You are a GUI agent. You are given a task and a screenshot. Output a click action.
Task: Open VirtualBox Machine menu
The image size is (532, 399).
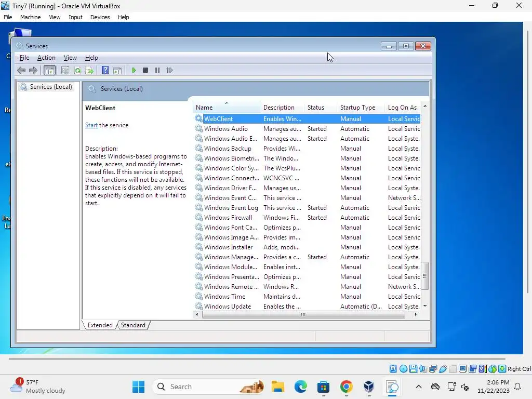click(30, 17)
